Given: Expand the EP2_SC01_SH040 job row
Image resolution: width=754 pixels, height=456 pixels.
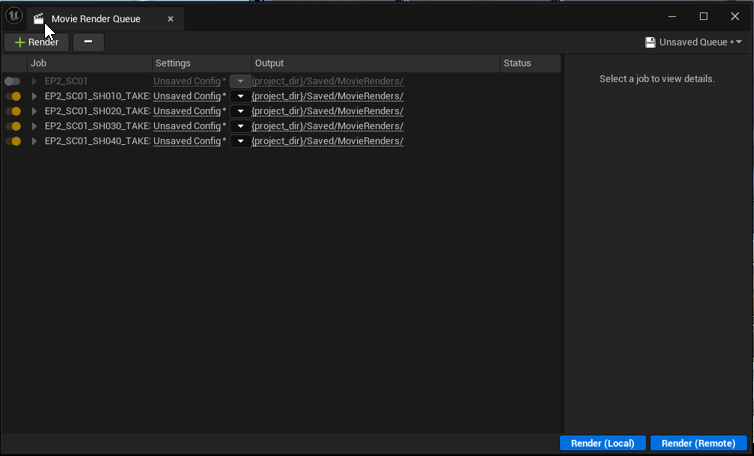Looking at the screenshot, I should click(x=35, y=141).
